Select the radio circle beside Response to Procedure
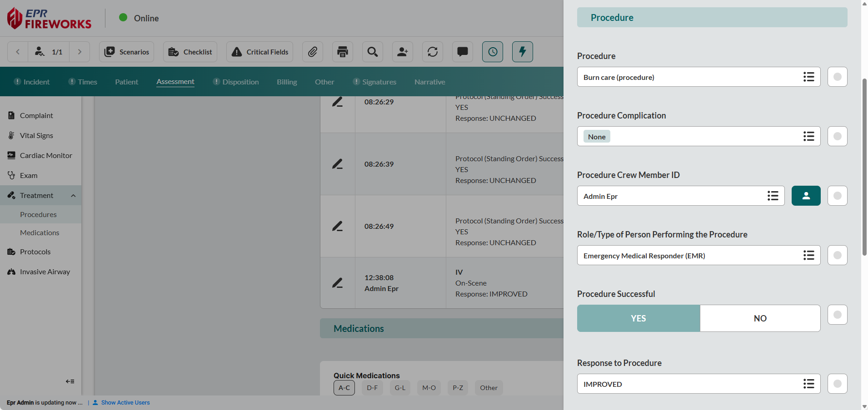 pyautogui.click(x=837, y=384)
